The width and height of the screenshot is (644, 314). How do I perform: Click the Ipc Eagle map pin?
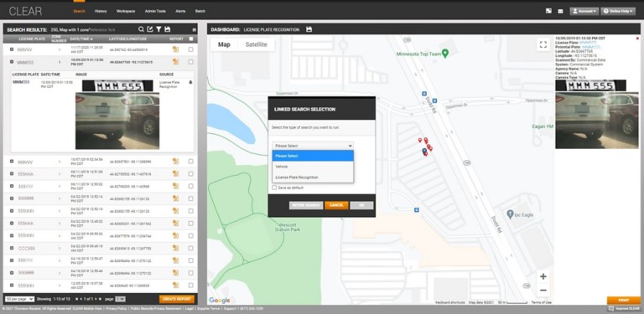coord(510,214)
